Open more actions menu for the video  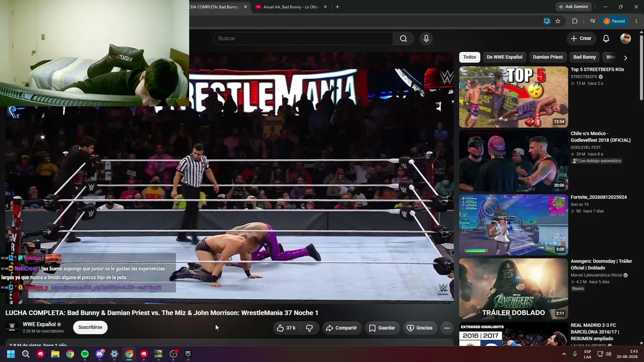tap(447, 328)
